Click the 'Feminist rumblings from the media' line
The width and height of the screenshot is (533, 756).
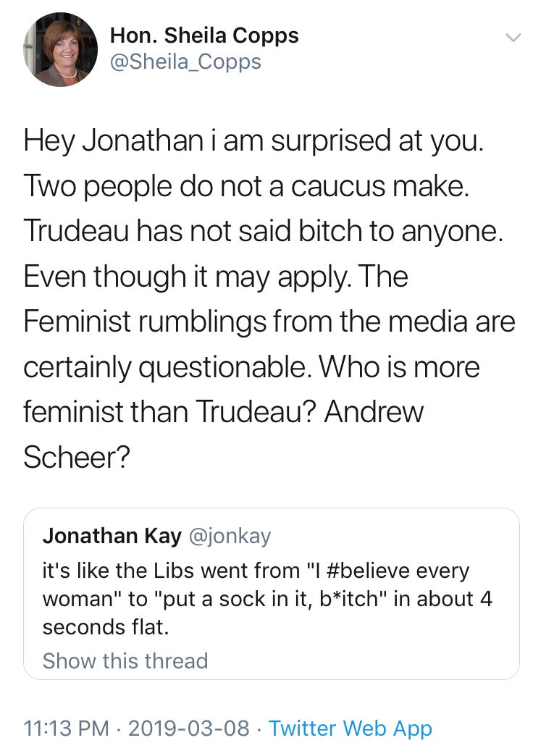pos(269,322)
